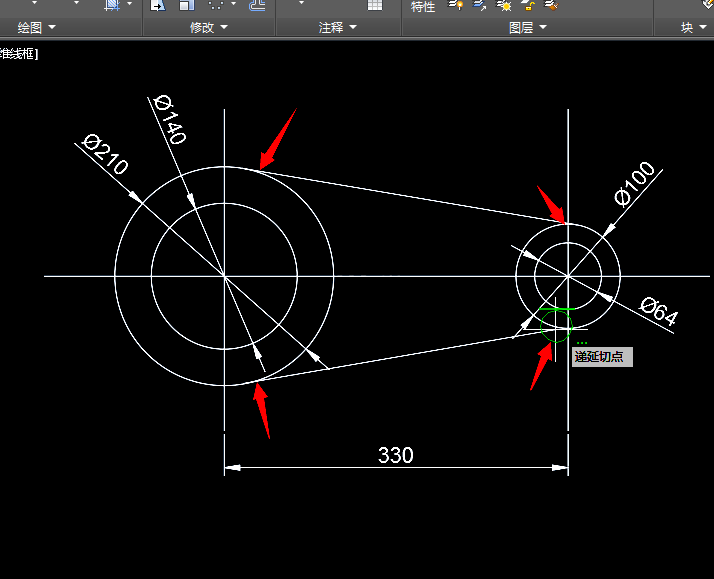Select the array tool icon
The height and width of the screenshot is (579, 714).
pos(216,5)
